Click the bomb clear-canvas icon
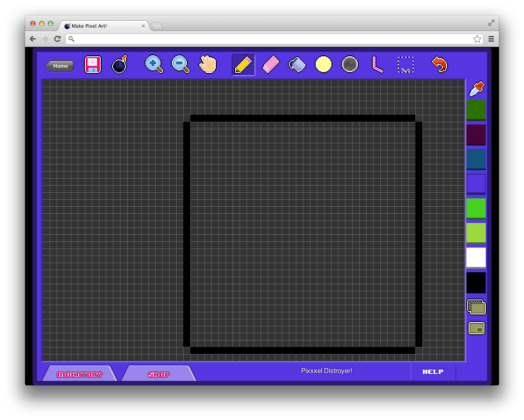The image size is (524, 420). (x=120, y=64)
